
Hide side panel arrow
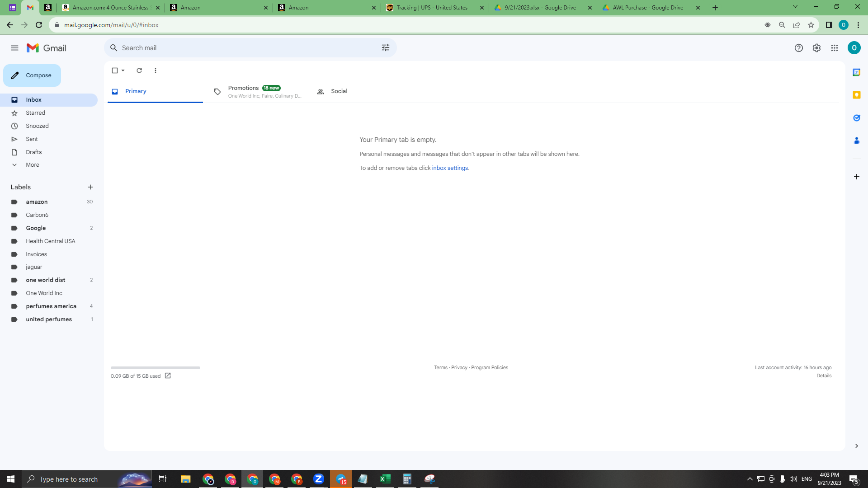point(856,446)
